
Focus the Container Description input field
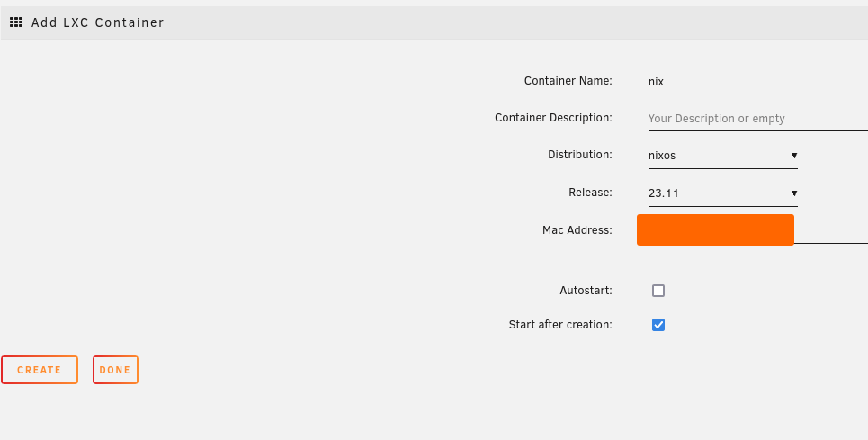(x=758, y=119)
